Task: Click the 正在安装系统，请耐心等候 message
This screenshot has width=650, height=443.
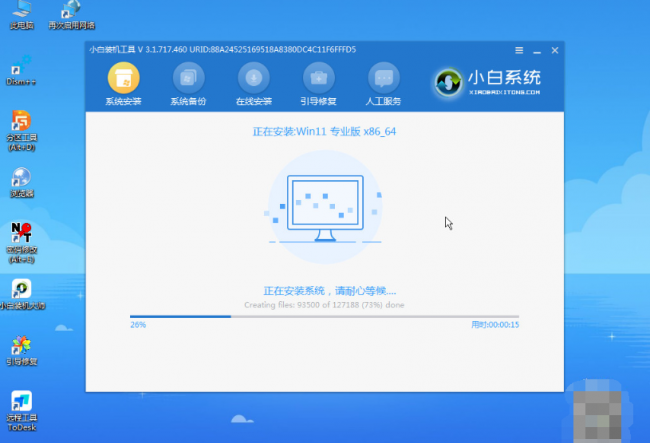Action: coord(330,291)
